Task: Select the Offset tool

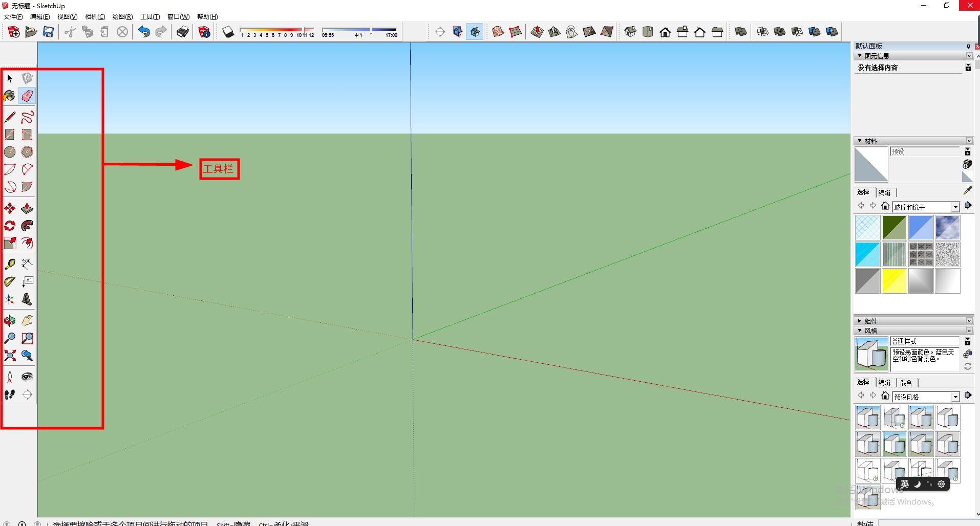Action: [27, 243]
